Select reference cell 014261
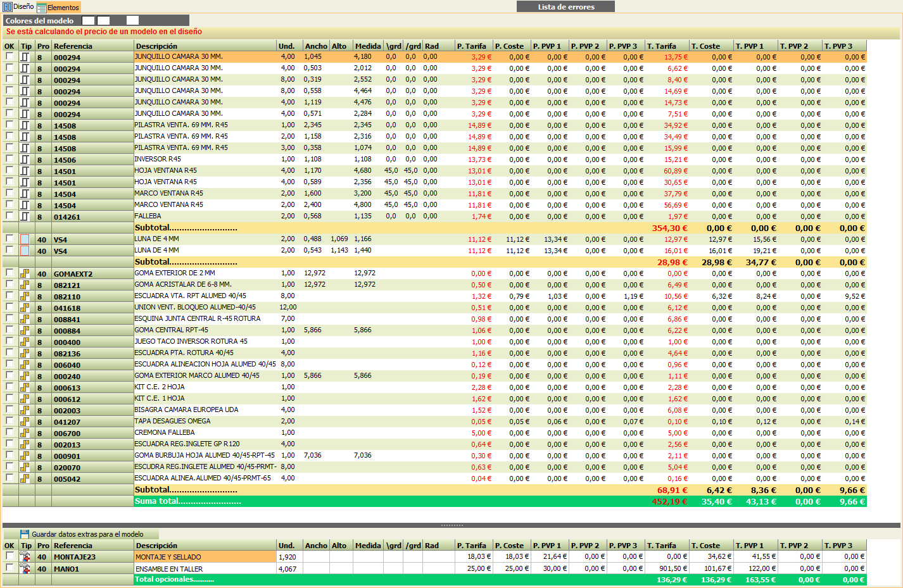The height and width of the screenshot is (588, 903). (92, 216)
